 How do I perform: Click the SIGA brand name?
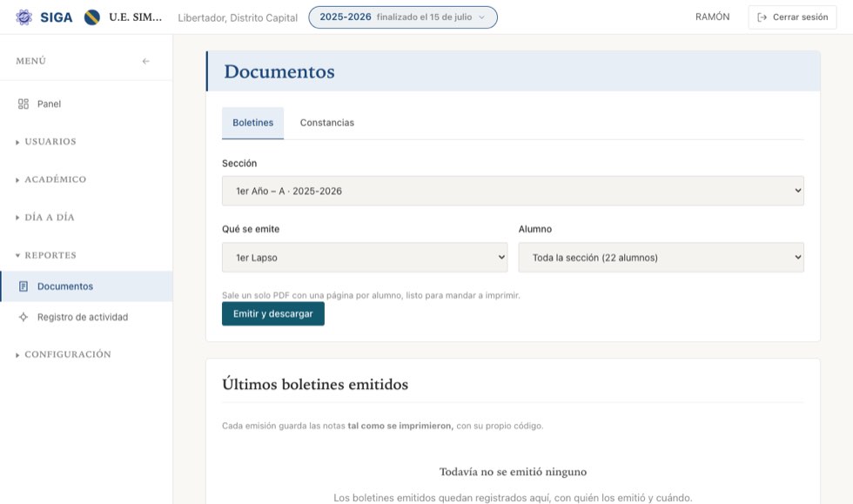(x=56, y=17)
